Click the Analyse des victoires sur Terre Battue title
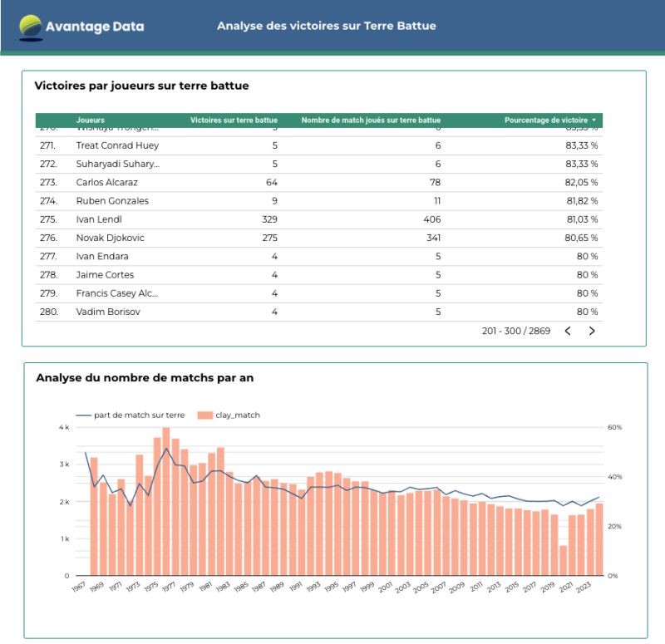This screenshot has height=644, width=665. 326,26
